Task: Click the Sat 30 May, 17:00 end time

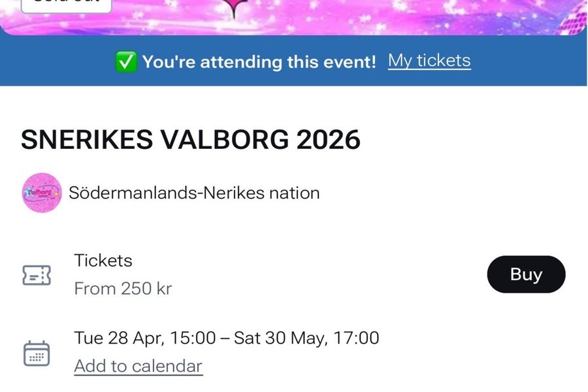Action: pyautogui.click(x=305, y=338)
